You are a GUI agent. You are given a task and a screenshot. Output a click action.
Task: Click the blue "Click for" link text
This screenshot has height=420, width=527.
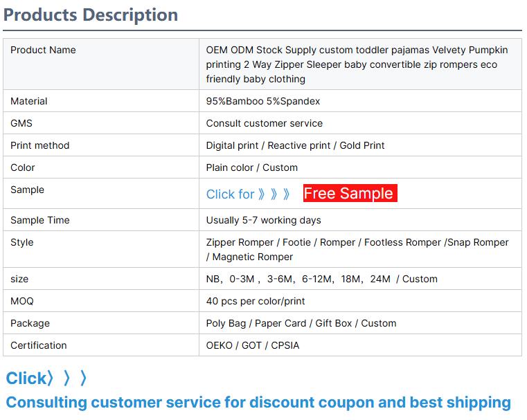230,194
